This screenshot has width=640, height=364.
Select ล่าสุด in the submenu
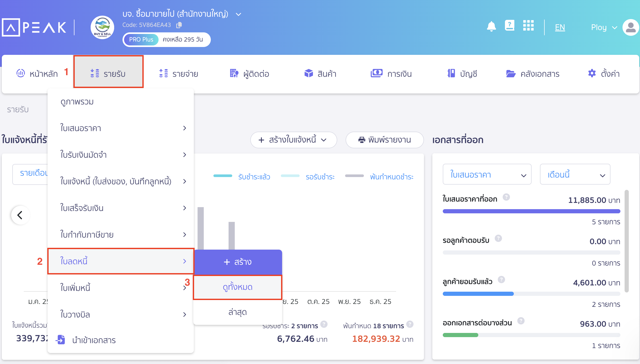[238, 312]
